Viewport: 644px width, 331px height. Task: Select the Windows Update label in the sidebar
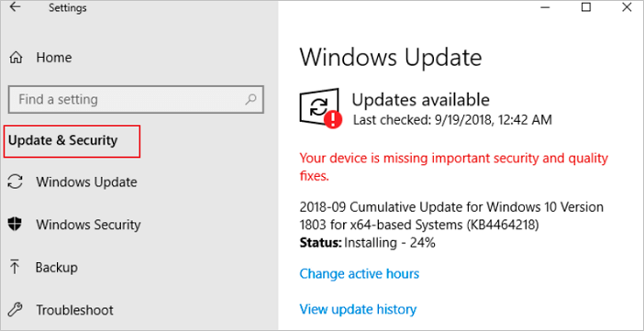pyautogui.click(x=86, y=182)
